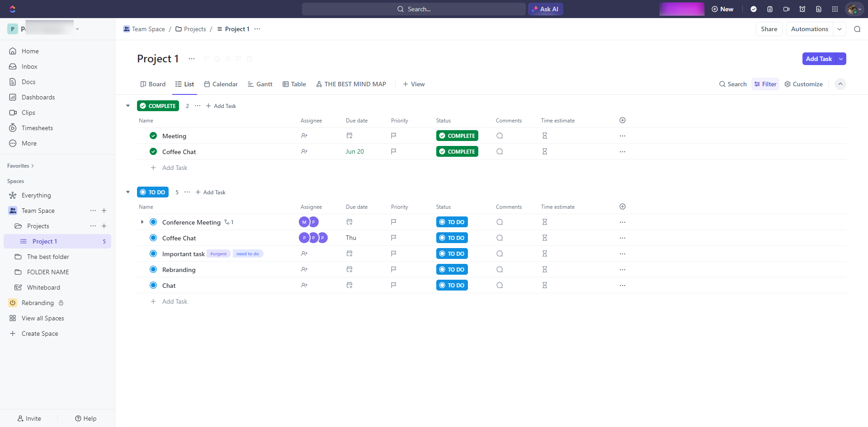
Task: Open the Calendar view tab
Action: (221, 84)
